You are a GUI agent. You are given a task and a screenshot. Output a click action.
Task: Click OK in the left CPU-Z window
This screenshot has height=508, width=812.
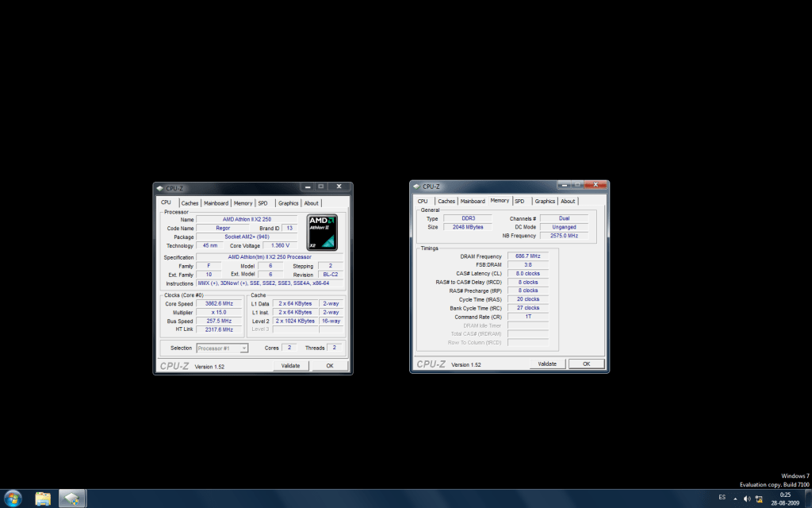pyautogui.click(x=330, y=366)
